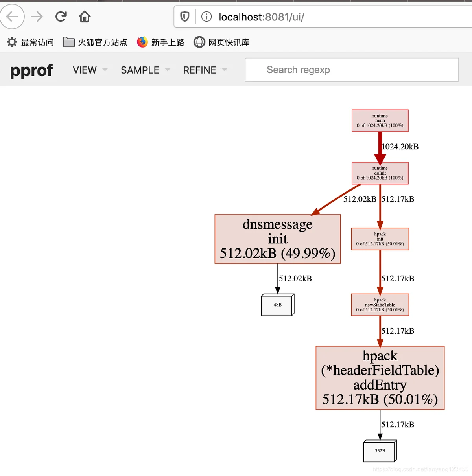Select the dnsmessage init node
The height and width of the screenshot is (476, 472).
coord(278,239)
